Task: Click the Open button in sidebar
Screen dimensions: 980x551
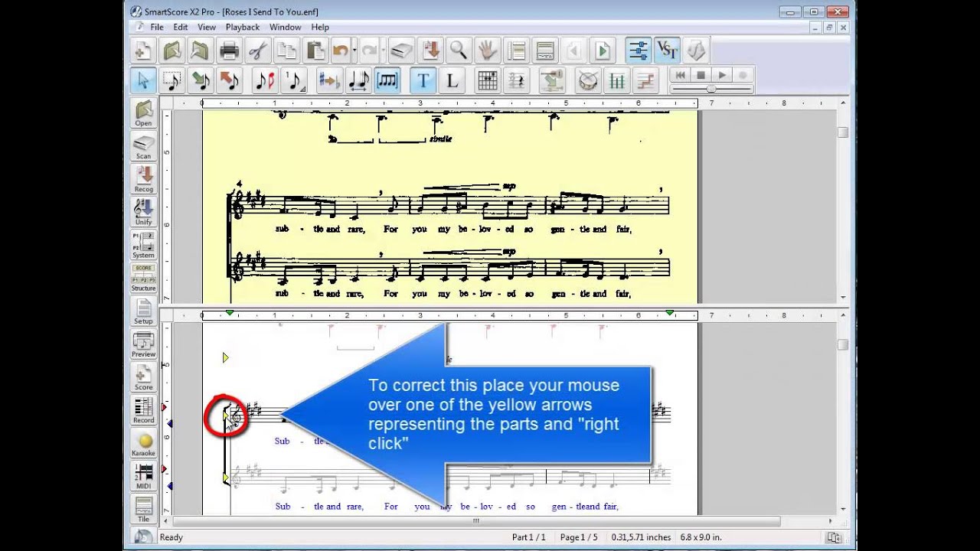Action: click(143, 112)
